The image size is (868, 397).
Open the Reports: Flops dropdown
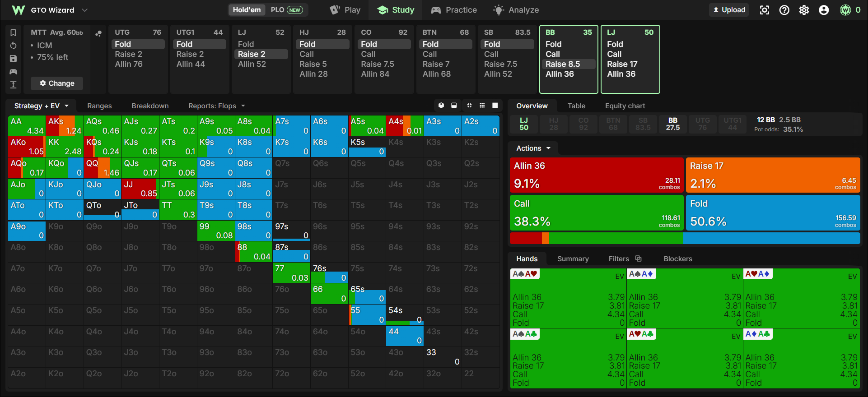coord(217,106)
